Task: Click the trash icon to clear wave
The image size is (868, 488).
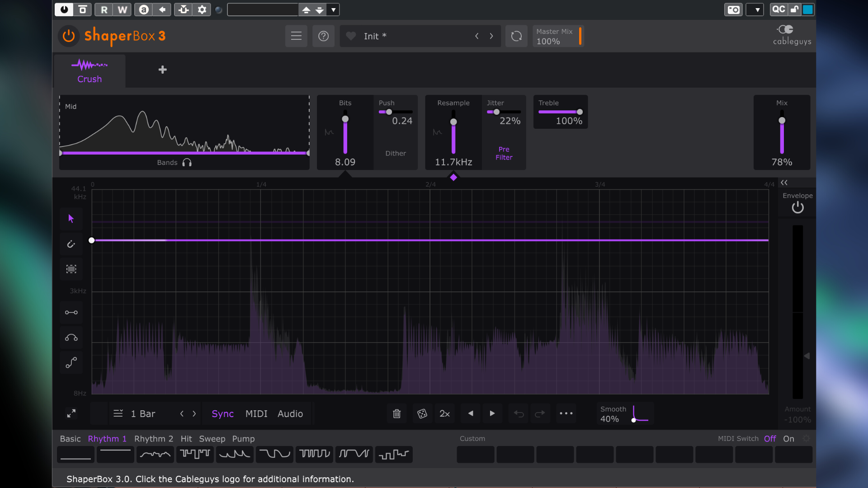Action: click(x=396, y=414)
